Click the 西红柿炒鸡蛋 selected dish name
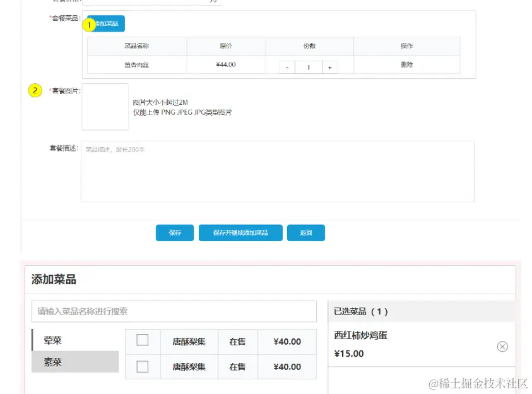532x394 pixels. (360, 335)
